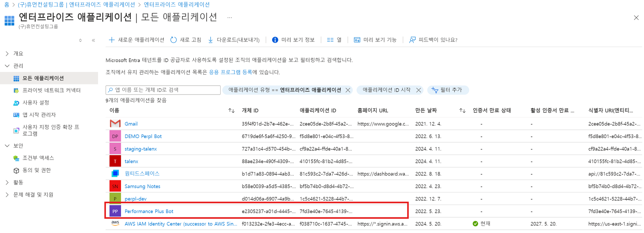
Task: Click the DEMO Perpl Bot DP icon
Action: 115,136
